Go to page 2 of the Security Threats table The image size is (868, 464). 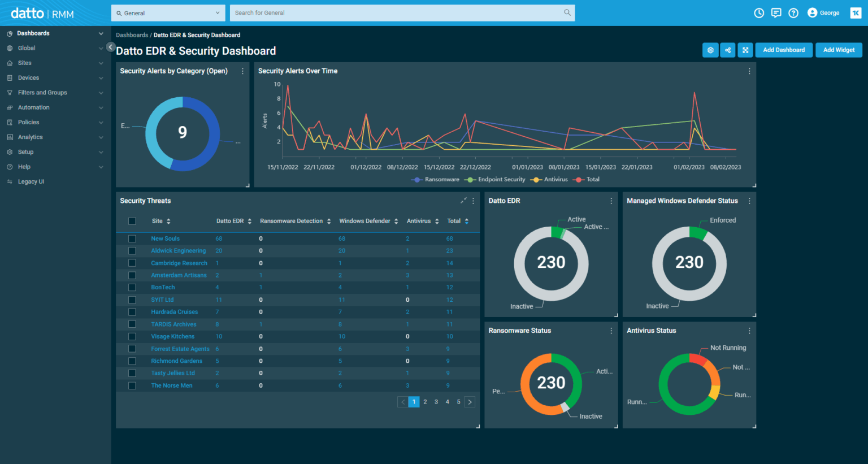425,401
